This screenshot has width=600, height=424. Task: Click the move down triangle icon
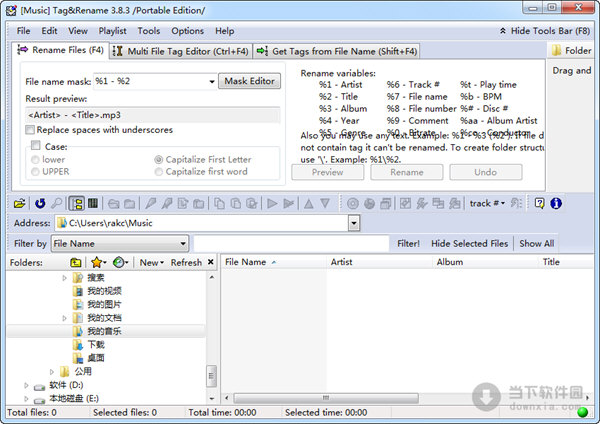click(x=325, y=203)
